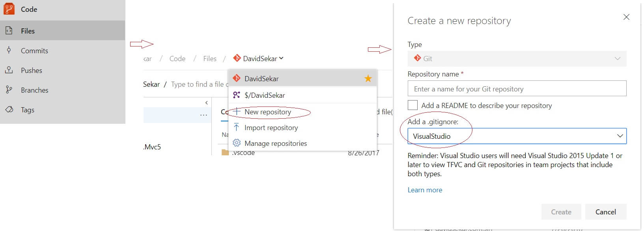Open the ellipsis more actions in tree
This screenshot has height=231, width=644.
coord(203,115)
